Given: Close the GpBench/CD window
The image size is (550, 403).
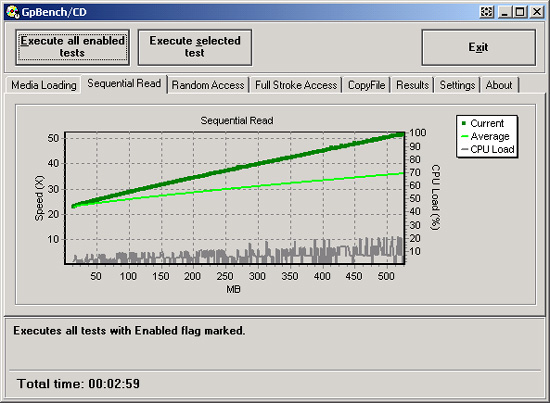Looking at the screenshot, I should (x=537, y=12).
